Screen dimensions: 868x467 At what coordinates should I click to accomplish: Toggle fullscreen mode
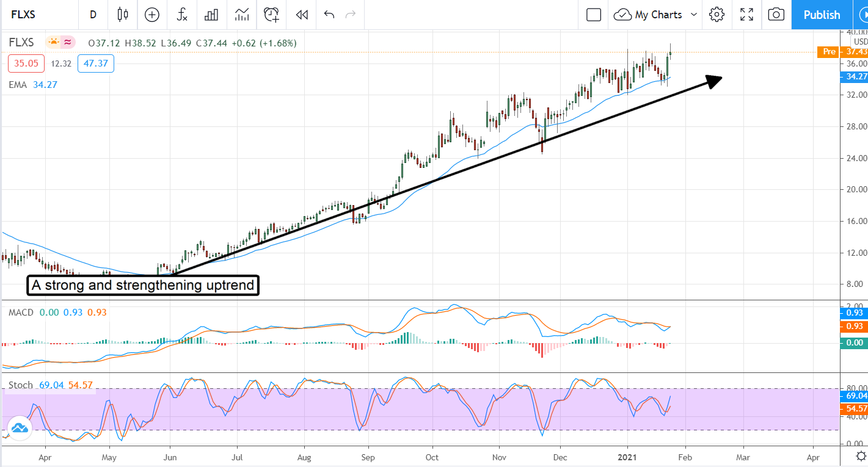(746, 15)
